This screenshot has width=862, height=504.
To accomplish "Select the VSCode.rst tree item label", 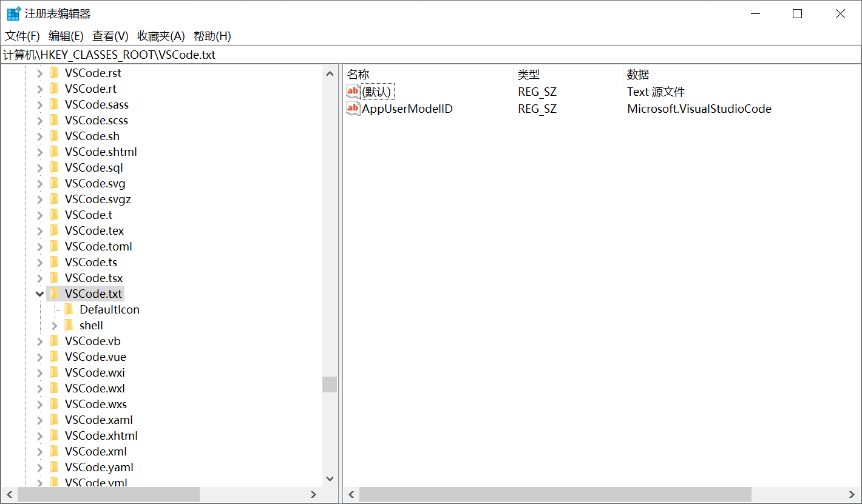I will coord(93,73).
